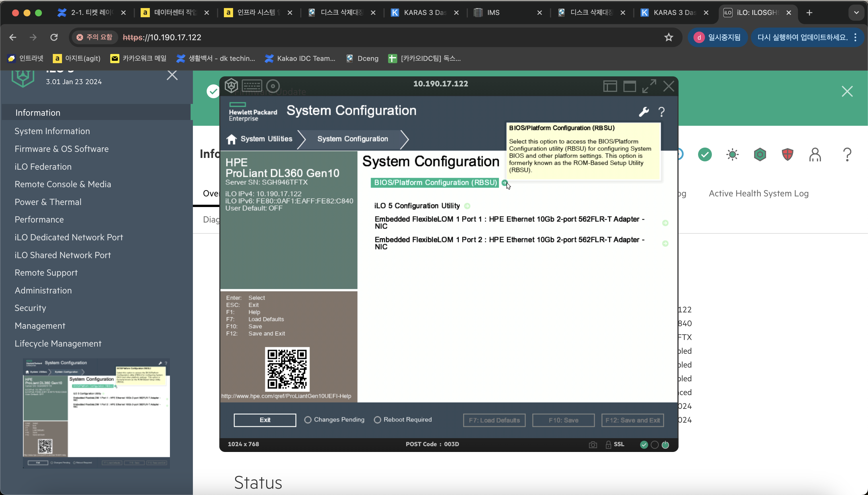Open the arrow for Embedded FlexibleLOM 1 Port 2
The height and width of the screenshot is (495, 868).
tap(665, 243)
